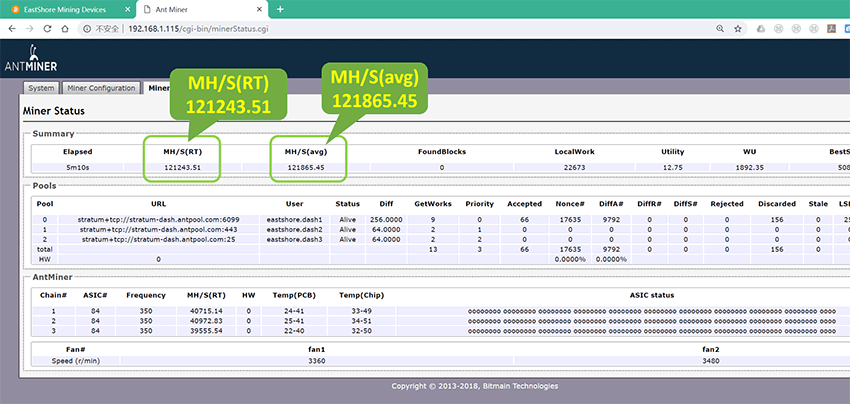Open the PDF extension icon
Viewport: 850px width, 404px height.
(x=830, y=29)
